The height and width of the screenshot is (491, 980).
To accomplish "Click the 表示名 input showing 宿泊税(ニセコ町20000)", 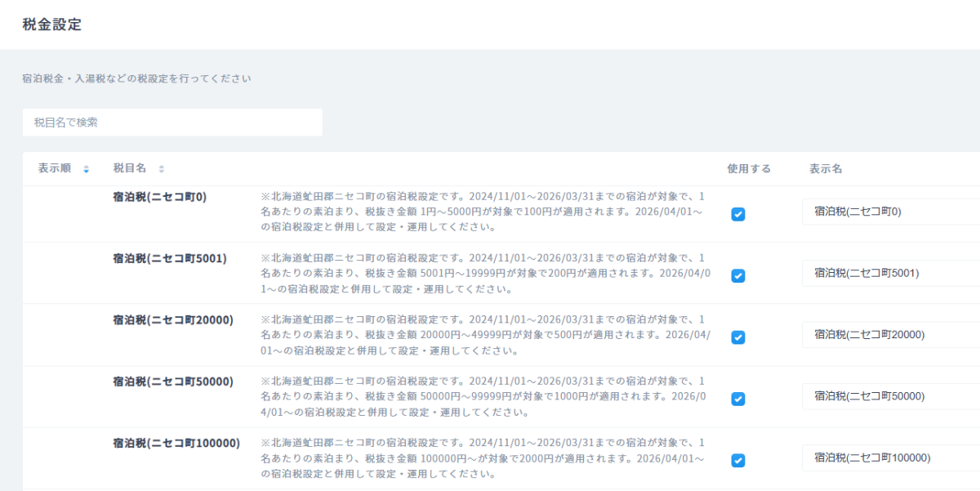I will click(890, 335).
